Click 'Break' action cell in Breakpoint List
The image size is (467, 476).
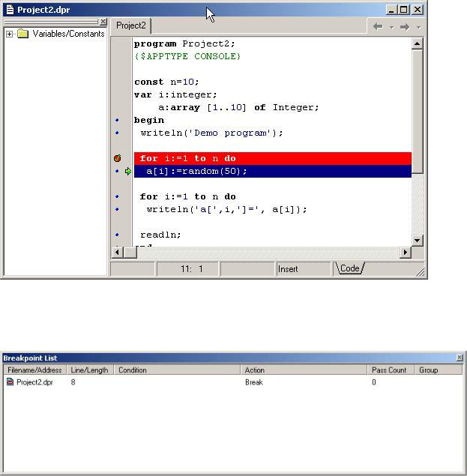pyautogui.click(x=254, y=382)
